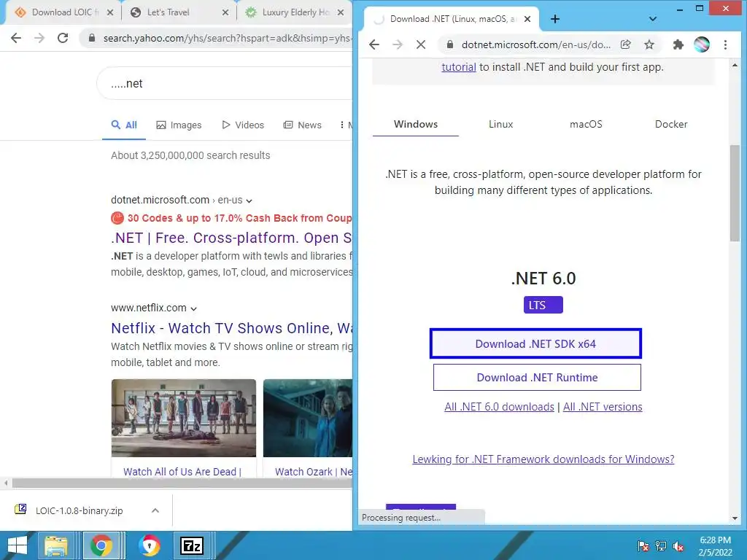Click padlock icon beside search.yahoo.com address
This screenshot has width=747, height=560.
pyautogui.click(x=92, y=38)
